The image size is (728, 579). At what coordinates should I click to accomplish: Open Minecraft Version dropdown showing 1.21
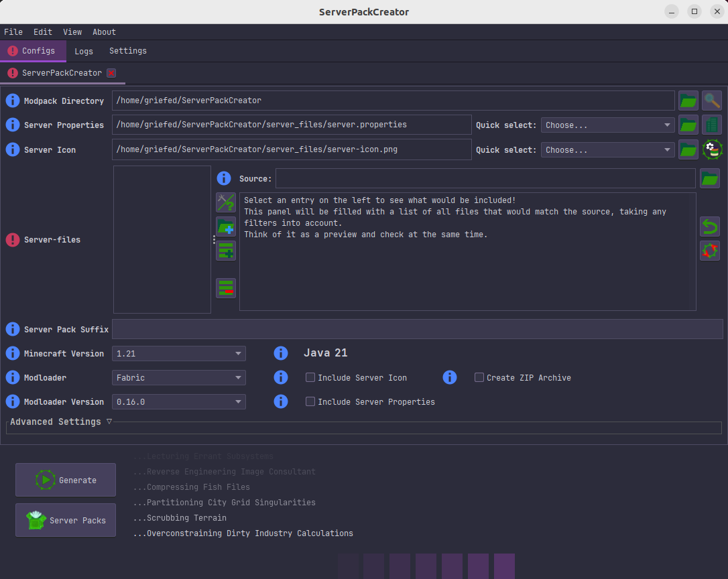[x=178, y=353]
